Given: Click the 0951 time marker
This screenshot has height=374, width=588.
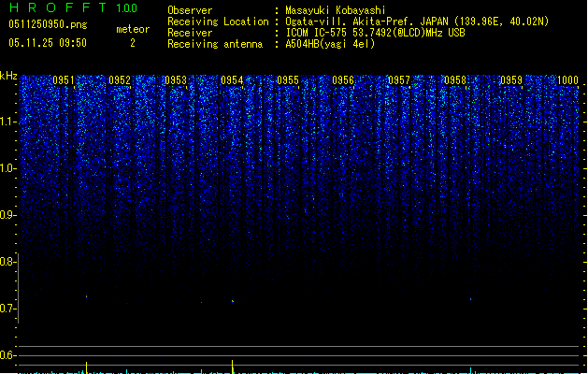Looking at the screenshot, I should point(64,80).
